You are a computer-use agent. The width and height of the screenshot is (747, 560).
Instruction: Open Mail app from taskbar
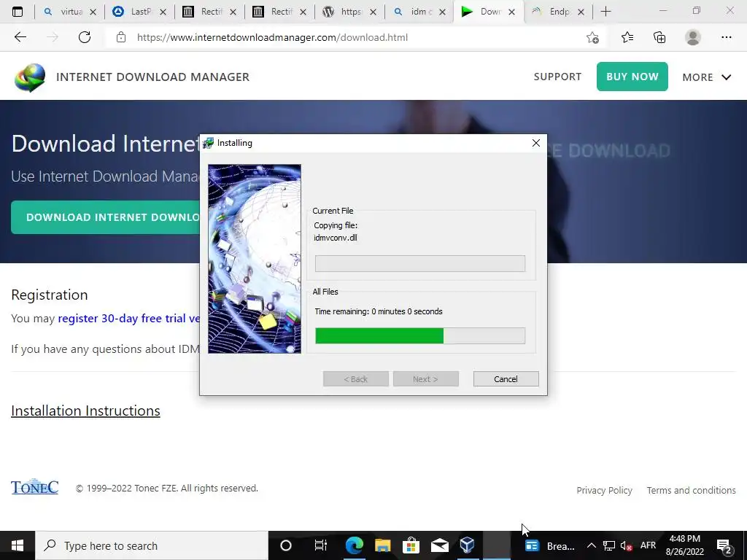tap(439, 545)
